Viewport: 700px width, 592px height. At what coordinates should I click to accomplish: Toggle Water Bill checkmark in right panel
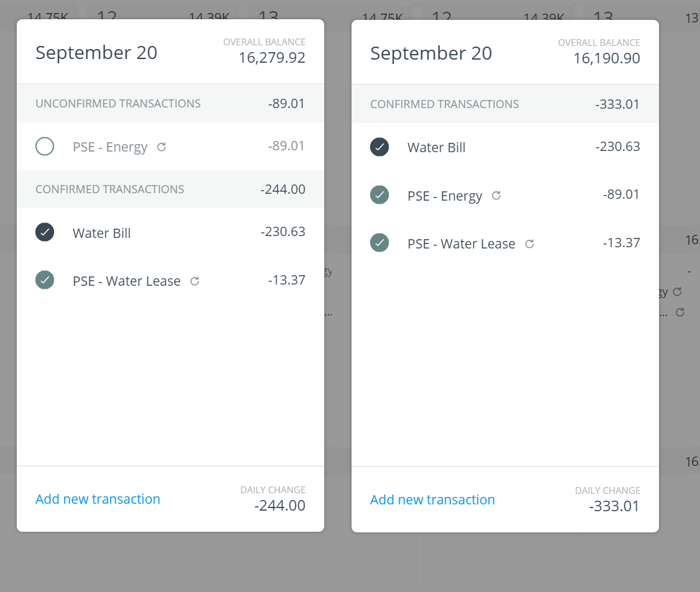(x=380, y=147)
